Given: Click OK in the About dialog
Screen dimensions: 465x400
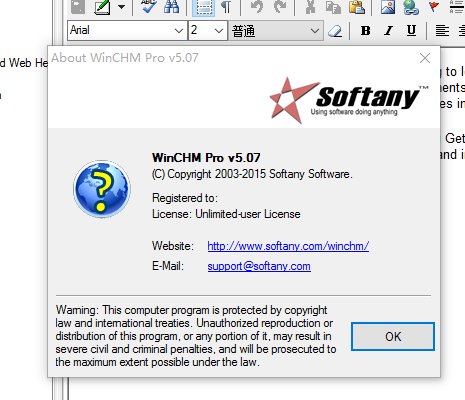Looking at the screenshot, I should tap(393, 336).
